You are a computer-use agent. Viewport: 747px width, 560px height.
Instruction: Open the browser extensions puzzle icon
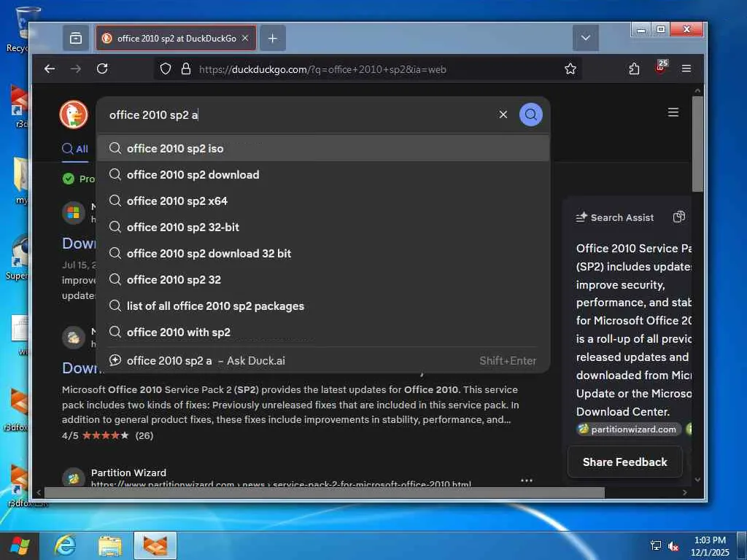(x=634, y=69)
